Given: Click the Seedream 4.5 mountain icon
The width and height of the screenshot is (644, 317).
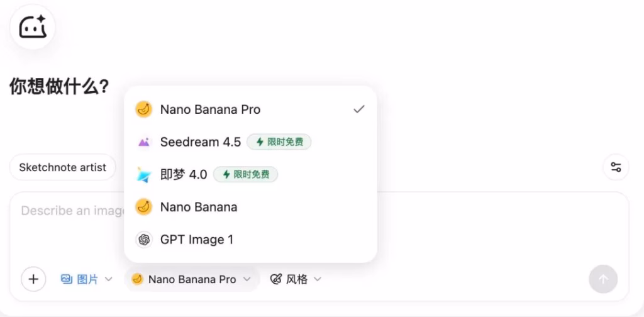Looking at the screenshot, I should (x=144, y=142).
